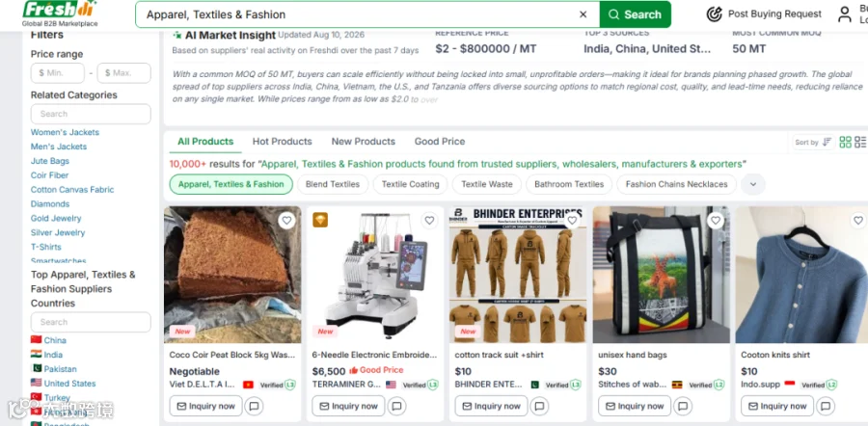The width and height of the screenshot is (868, 426).
Task: Favorite the unisex hand bags product
Action: 716,221
